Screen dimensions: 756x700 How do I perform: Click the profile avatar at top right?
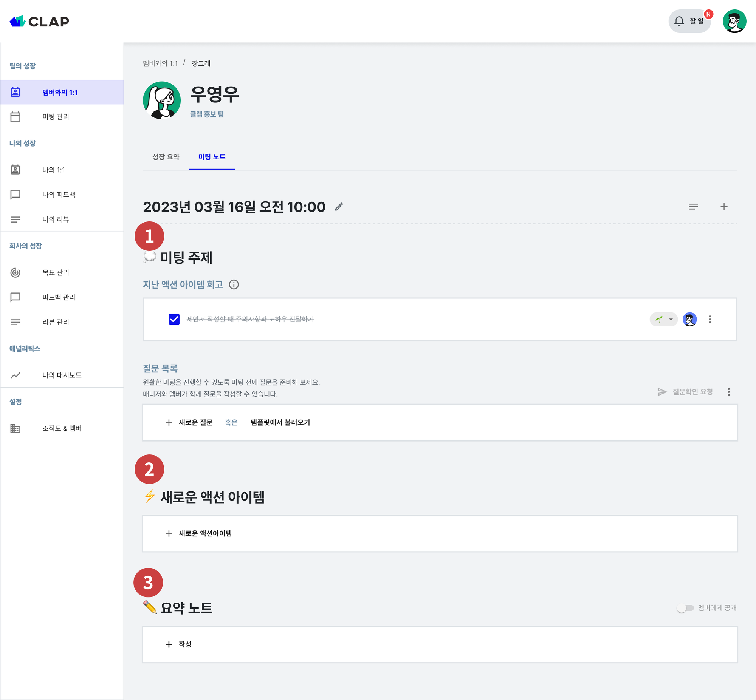click(735, 21)
